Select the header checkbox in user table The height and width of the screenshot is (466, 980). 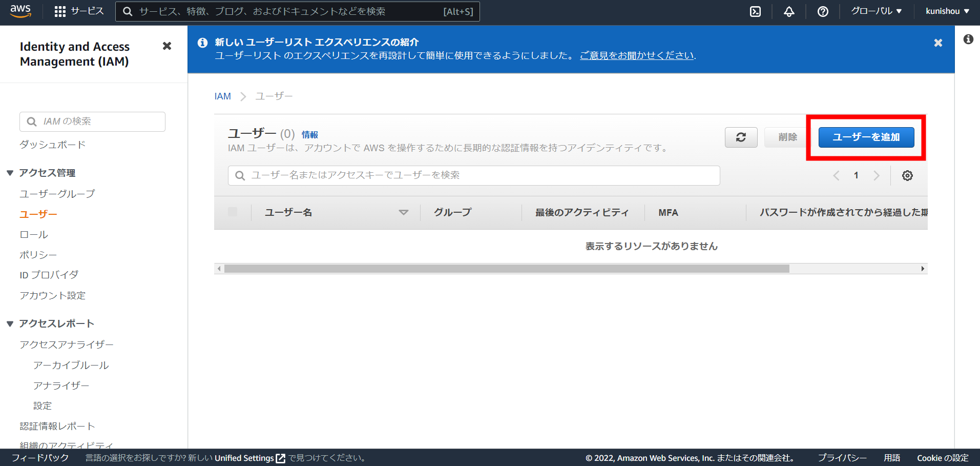click(x=233, y=212)
